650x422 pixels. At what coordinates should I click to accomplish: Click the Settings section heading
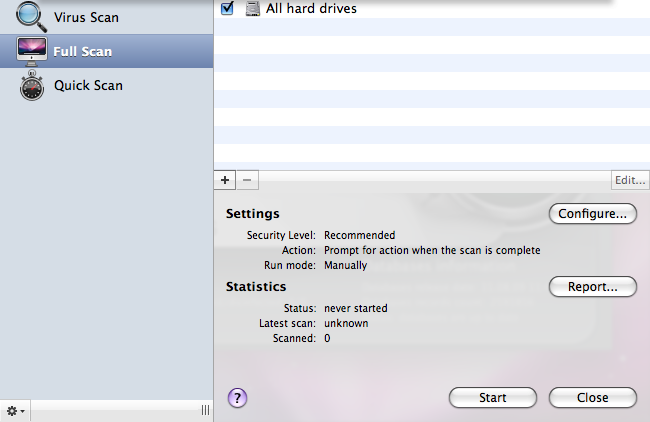[x=252, y=213]
